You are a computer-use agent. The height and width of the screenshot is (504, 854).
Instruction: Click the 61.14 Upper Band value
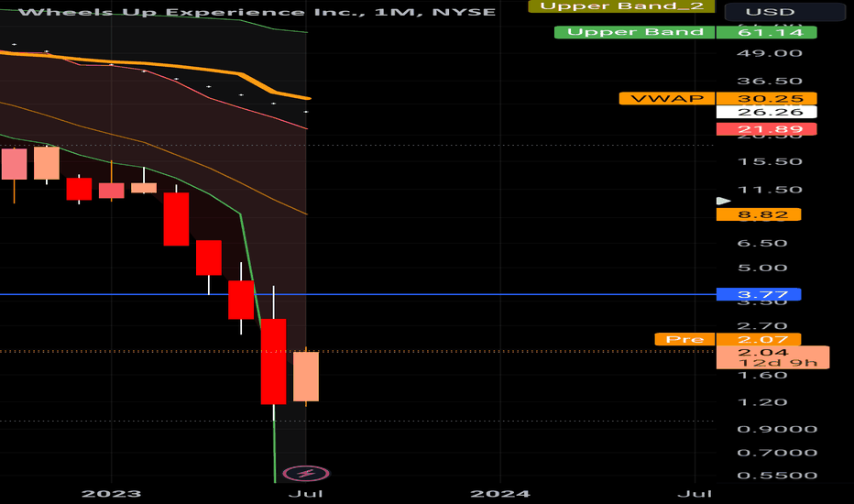767,32
